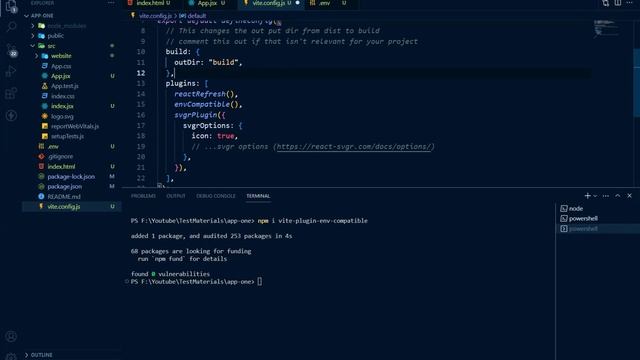Click envCompatible() in plugins list
The image size is (640, 360).
coord(208,104)
